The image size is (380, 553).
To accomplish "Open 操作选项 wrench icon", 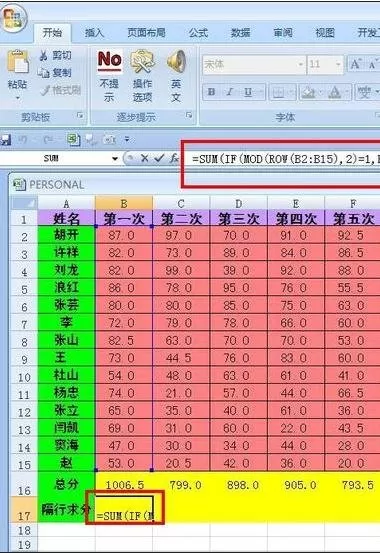I will click(142, 61).
